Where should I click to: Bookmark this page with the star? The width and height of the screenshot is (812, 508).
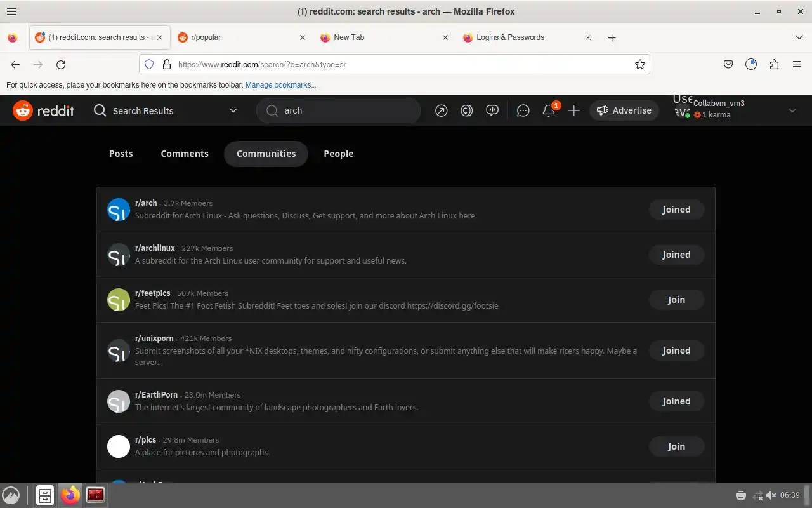click(640, 64)
